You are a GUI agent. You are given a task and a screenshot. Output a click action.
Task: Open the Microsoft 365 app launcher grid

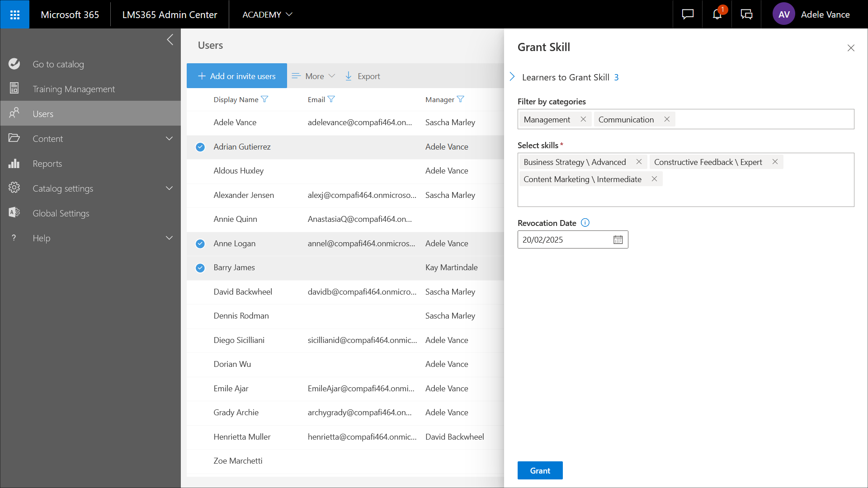click(14, 14)
